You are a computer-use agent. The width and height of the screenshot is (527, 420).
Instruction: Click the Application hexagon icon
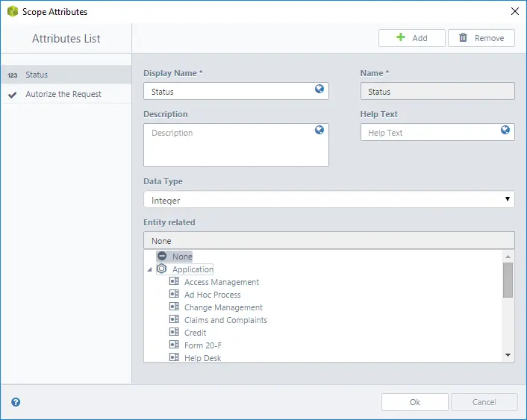(162, 269)
